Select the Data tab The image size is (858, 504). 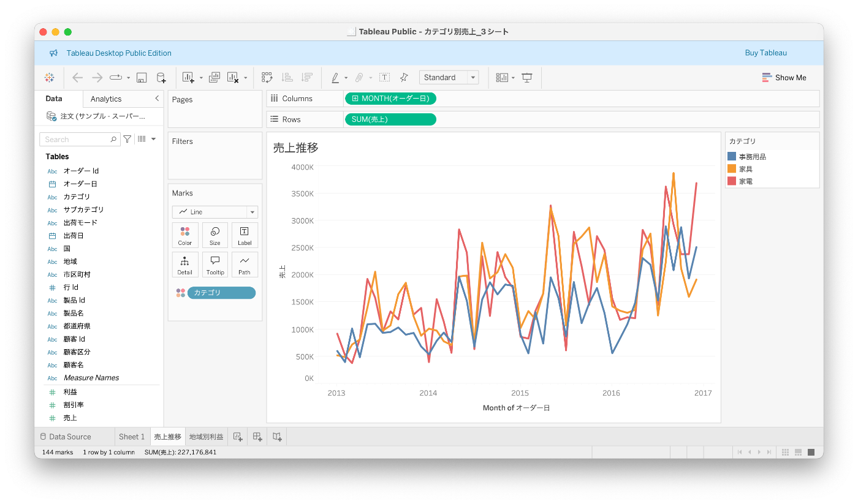point(54,99)
